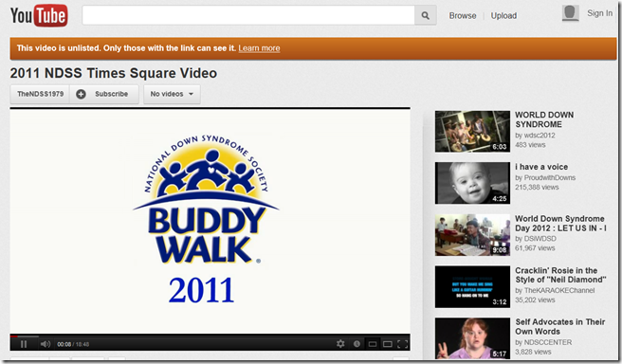622x364 pixels.
Task: Click the '2011 NDSS Times Square Video' title
Action: click(114, 73)
